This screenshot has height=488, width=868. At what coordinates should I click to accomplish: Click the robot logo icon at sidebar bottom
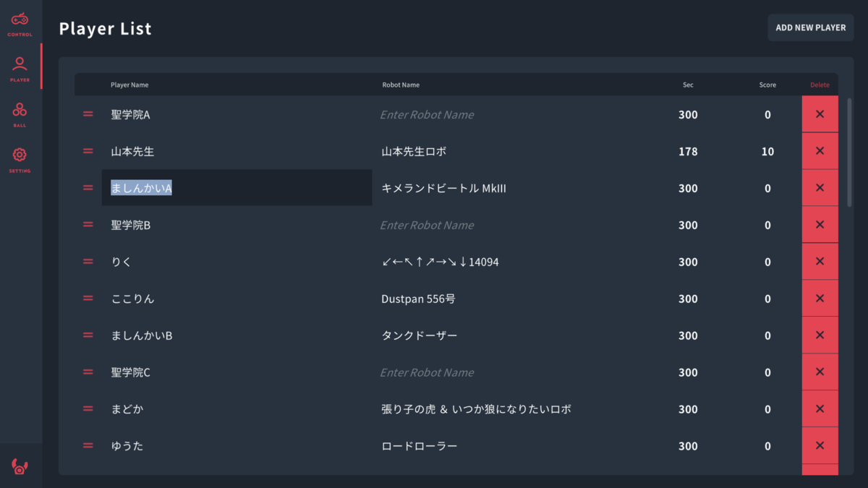pos(20,466)
